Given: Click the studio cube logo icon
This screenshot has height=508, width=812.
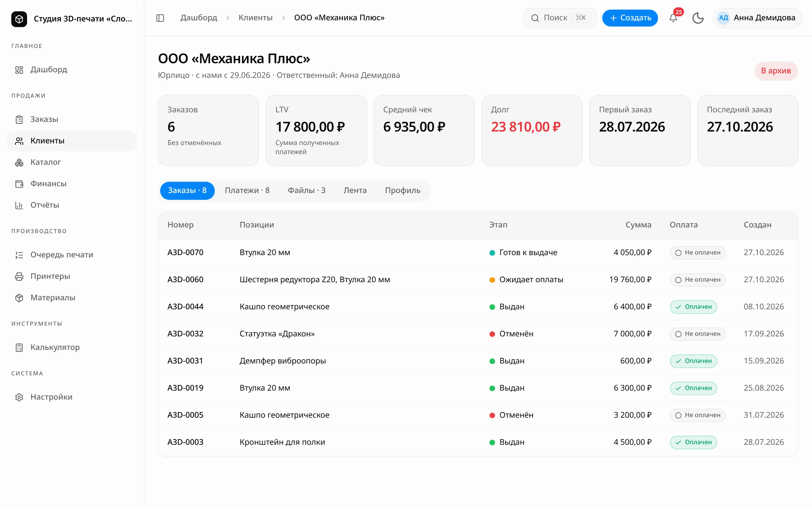Looking at the screenshot, I should 19,19.
